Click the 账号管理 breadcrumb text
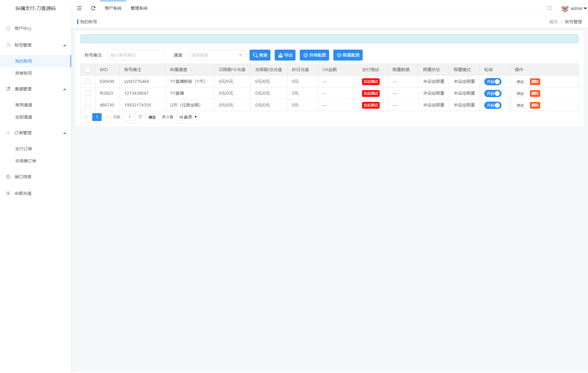 pyautogui.click(x=573, y=22)
